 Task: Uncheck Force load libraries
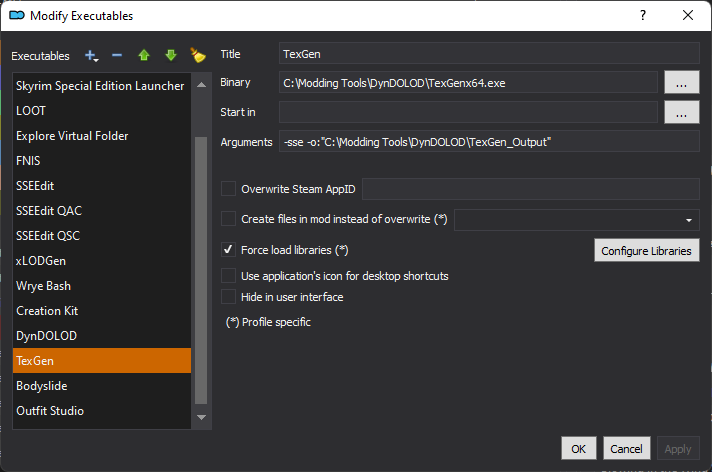(229, 250)
